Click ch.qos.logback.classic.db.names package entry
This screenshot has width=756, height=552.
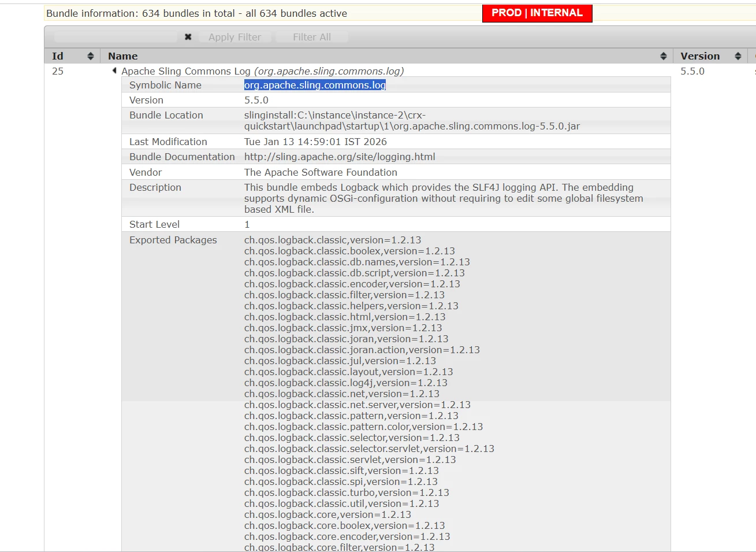(x=357, y=262)
